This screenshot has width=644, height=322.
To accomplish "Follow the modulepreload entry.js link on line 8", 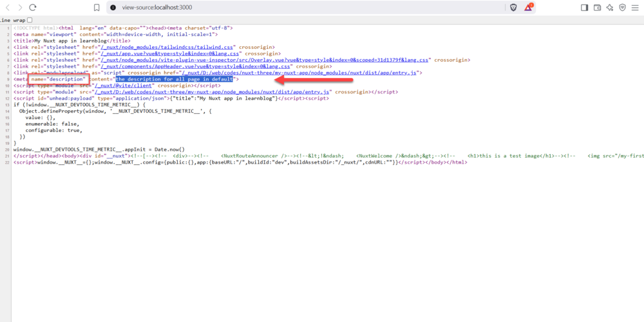I will click(x=299, y=73).
